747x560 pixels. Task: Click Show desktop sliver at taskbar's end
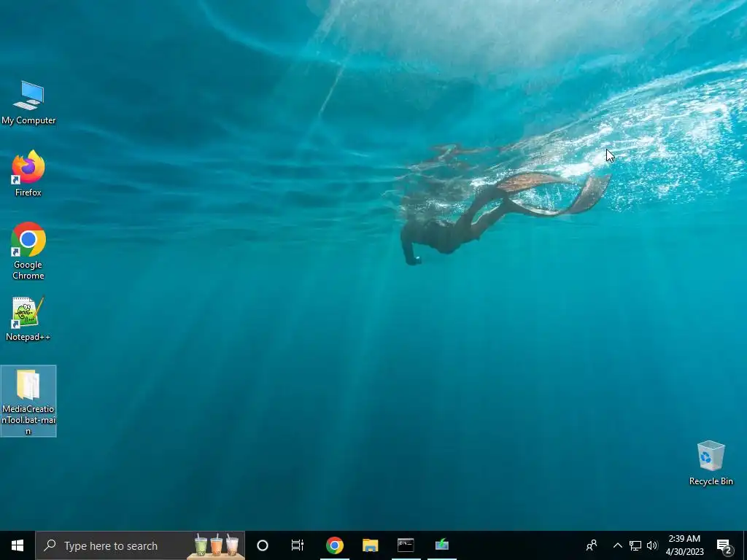click(x=744, y=545)
